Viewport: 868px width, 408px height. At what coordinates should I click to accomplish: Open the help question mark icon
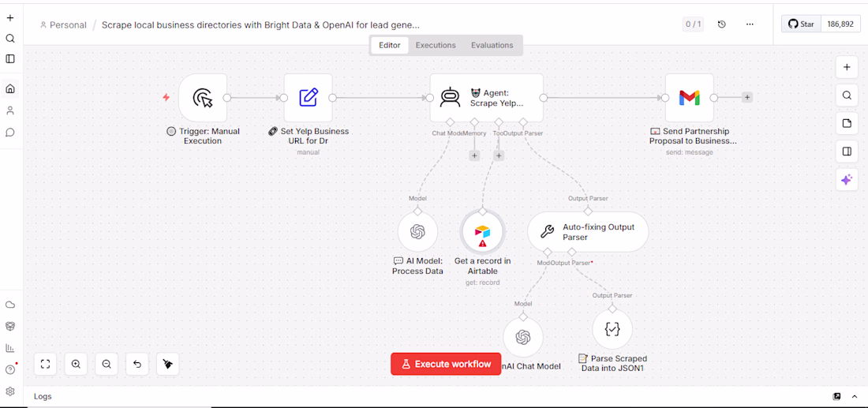click(x=10, y=370)
